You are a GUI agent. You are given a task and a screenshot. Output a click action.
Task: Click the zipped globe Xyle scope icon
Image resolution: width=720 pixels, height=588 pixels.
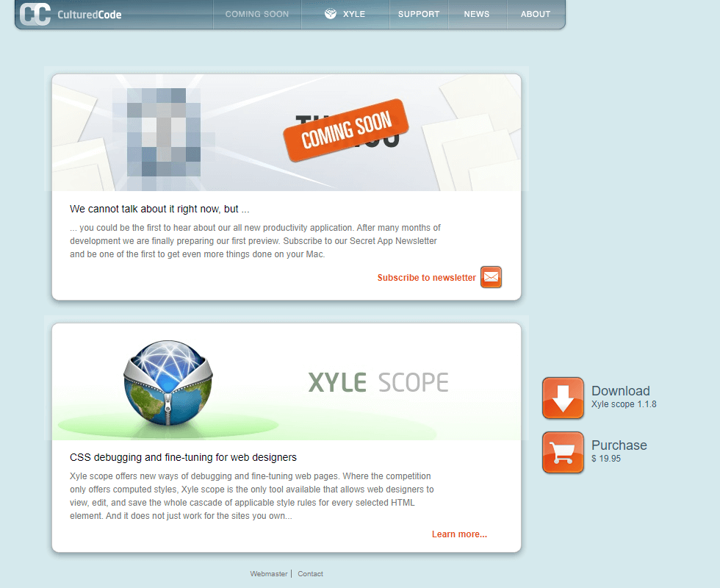[168, 384]
